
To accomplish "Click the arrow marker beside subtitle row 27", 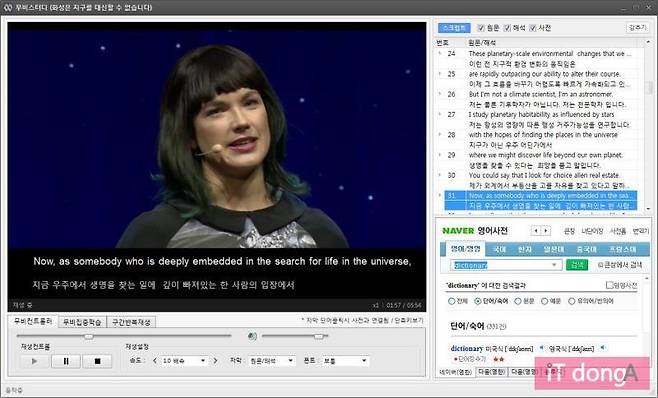I will (x=440, y=114).
